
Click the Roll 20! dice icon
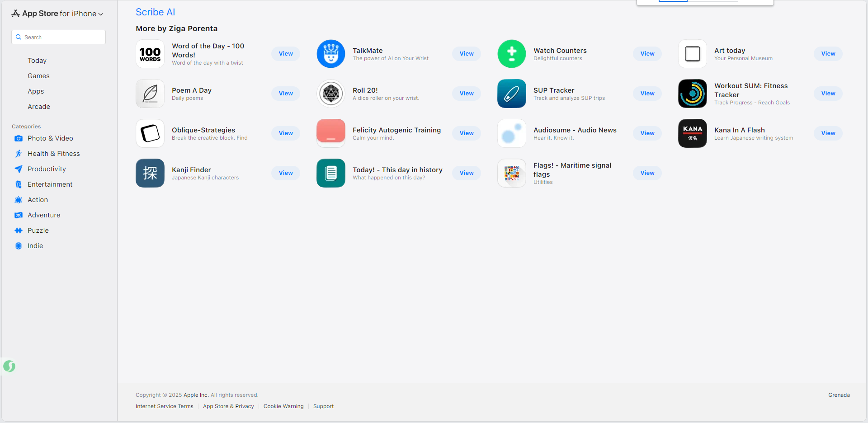click(x=330, y=94)
